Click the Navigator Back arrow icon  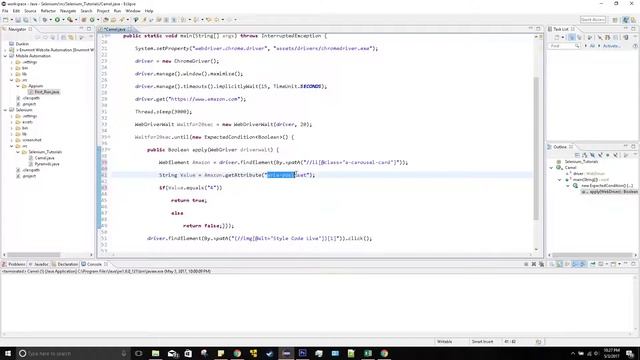[x=37, y=37]
